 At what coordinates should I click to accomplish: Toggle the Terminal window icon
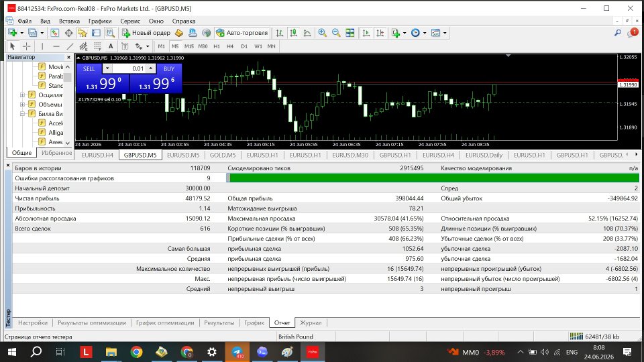click(96, 33)
